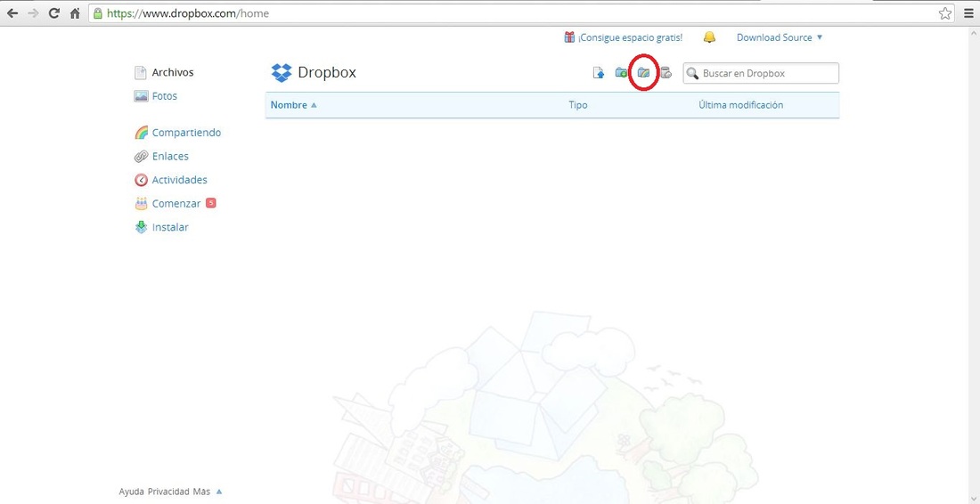Go back with the browser back arrow
The width and height of the screenshot is (980, 504).
pyautogui.click(x=12, y=13)
